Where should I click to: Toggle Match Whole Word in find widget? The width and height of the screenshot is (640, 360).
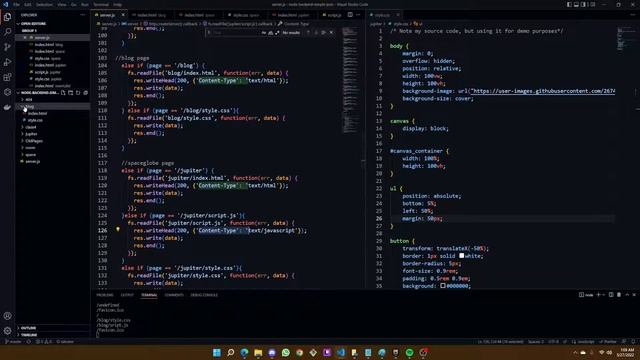[270, 32]
